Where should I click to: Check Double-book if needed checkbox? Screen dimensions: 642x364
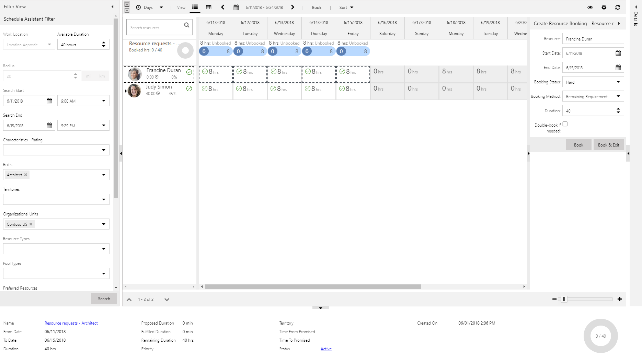point(565,124)
